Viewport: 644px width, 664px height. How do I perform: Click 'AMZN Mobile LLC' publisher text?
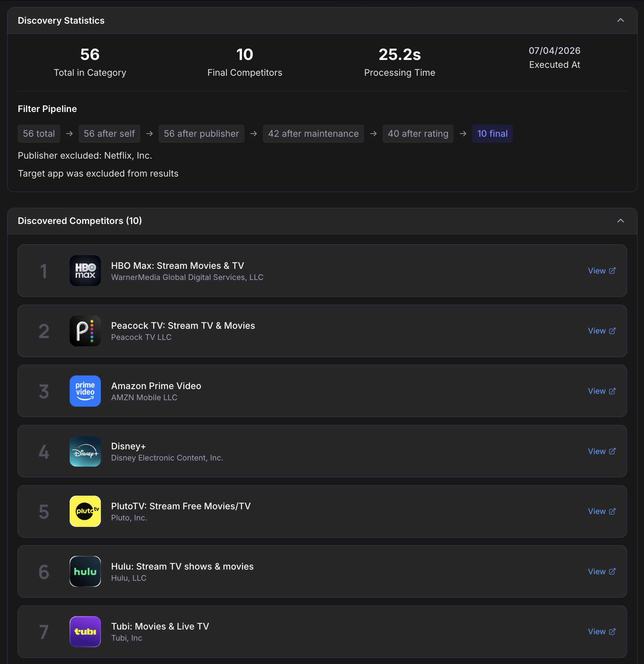point(144,397)
